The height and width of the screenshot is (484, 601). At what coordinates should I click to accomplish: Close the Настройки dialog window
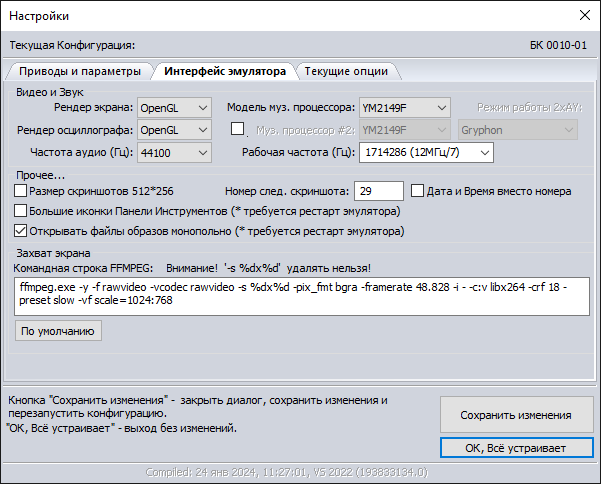tap(585, 16)
